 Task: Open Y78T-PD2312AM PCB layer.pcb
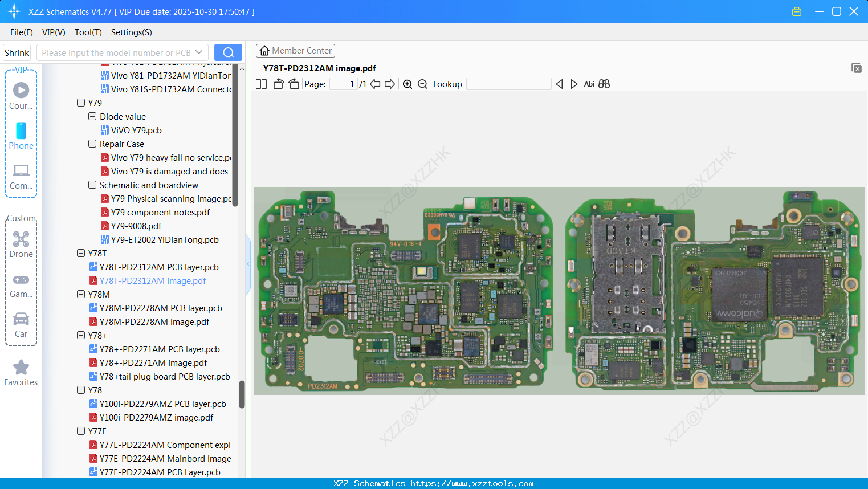point(159,267)
